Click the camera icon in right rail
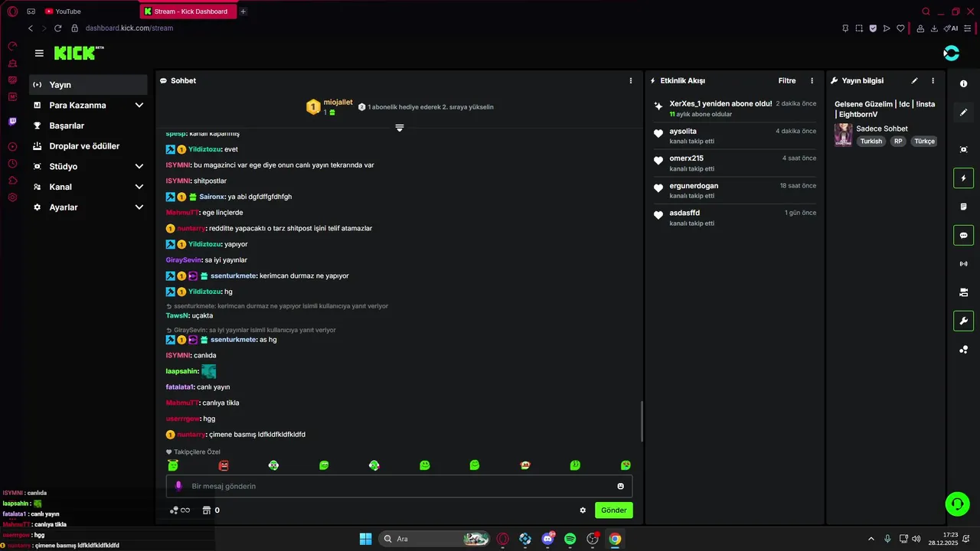The image size is (980, 551). (963, 292)
